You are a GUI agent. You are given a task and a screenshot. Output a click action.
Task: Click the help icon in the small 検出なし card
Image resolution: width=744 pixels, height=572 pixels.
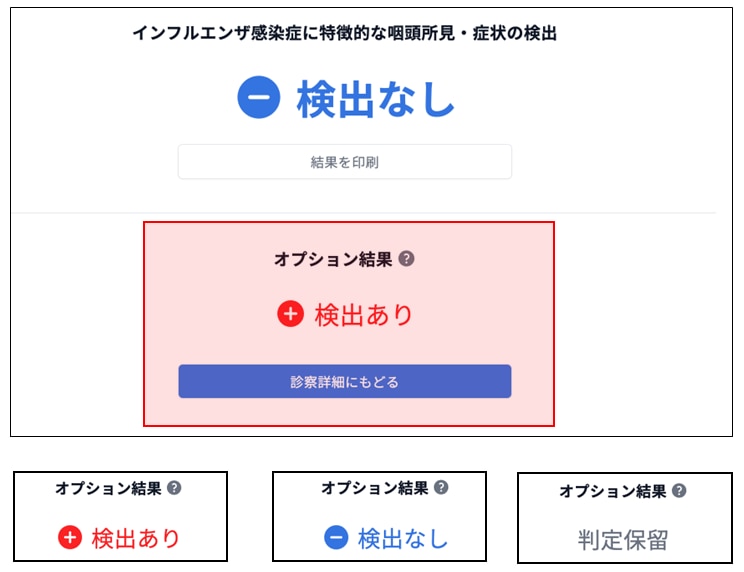pos(441,488)
